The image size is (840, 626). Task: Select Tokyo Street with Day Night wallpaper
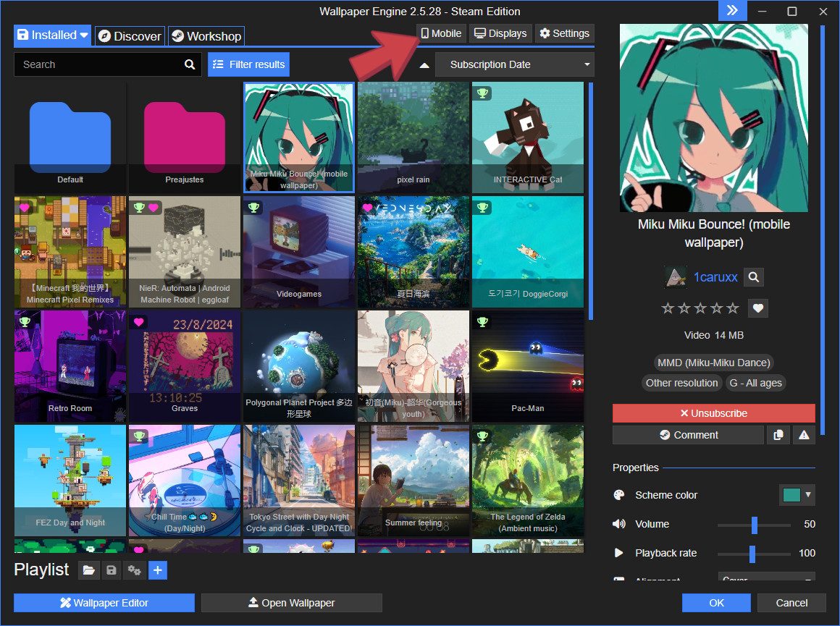[299, 481]
